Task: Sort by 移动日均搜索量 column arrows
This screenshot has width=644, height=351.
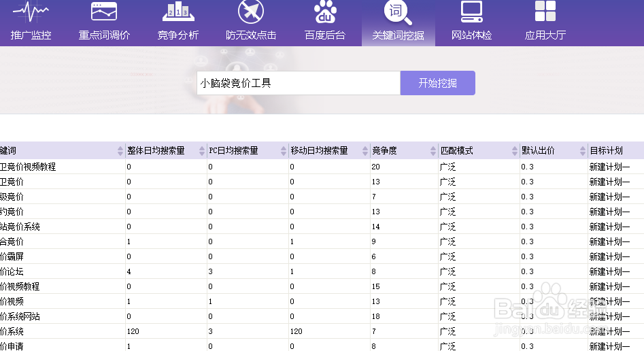Action: [x=365, y=151]
